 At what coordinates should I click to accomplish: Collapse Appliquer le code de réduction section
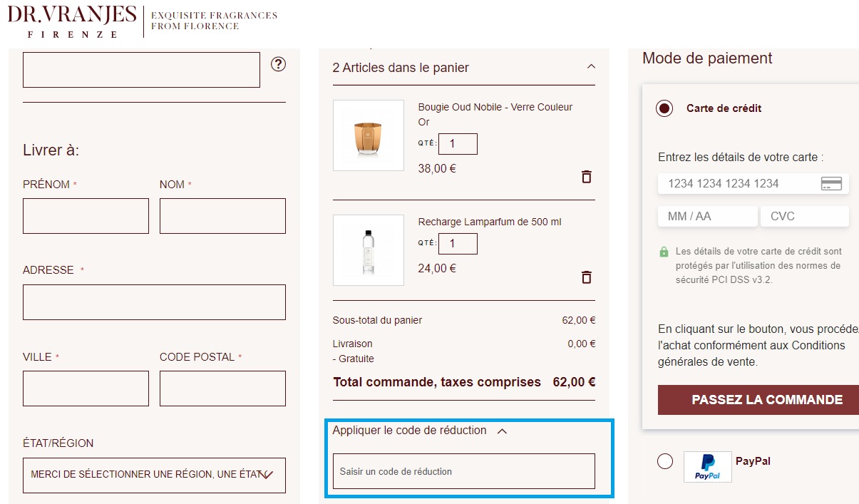pyautogui.click(x=502, y=431)
